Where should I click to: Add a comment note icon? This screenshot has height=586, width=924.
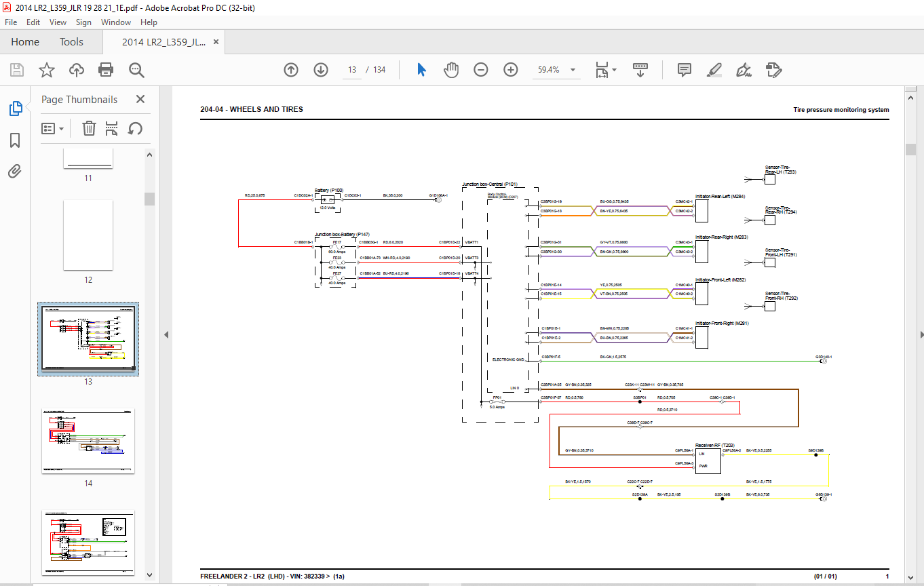684,70
